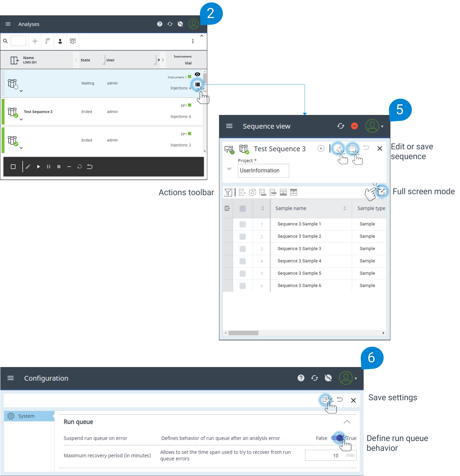Check the box for Sequence 3 Sample 2
Image resolution: width=460 pixels, height=476 pixels.
pos(242,237)
